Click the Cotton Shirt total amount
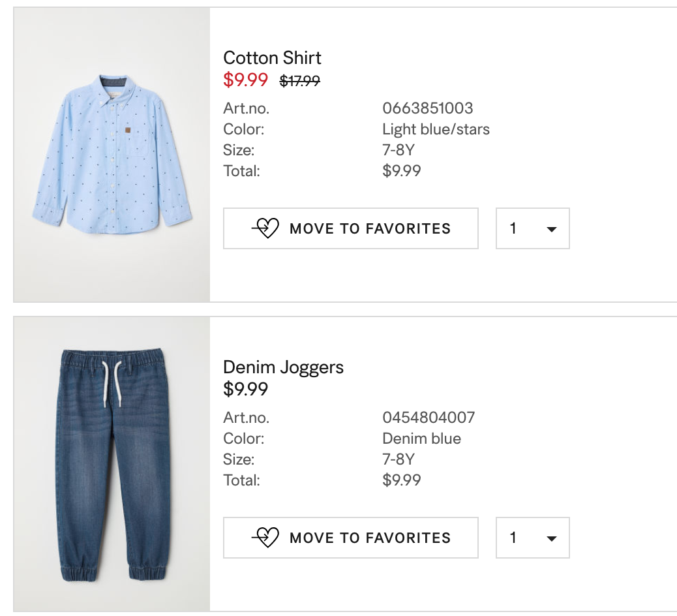 [401, 171]
